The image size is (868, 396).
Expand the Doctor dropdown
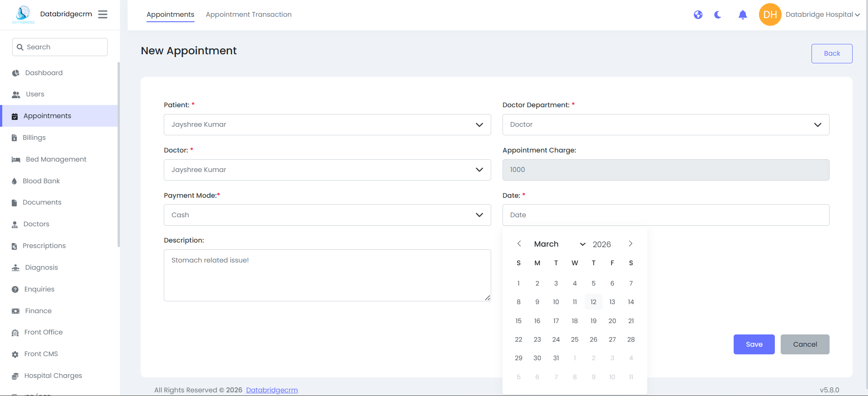[327, 170]
